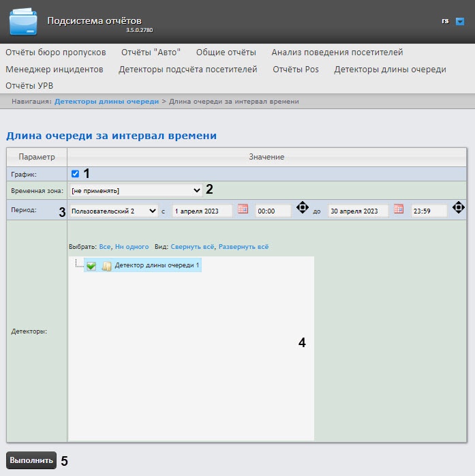This screenshot has height=476, width=475.
Task: Select Детектор длины очереди 1 tree item
Action: 157,265
